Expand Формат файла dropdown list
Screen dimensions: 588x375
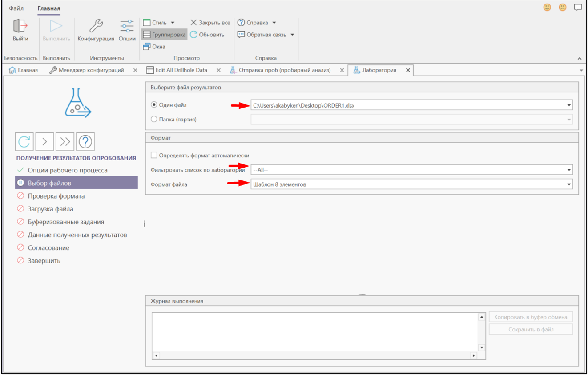pos(569,184)
